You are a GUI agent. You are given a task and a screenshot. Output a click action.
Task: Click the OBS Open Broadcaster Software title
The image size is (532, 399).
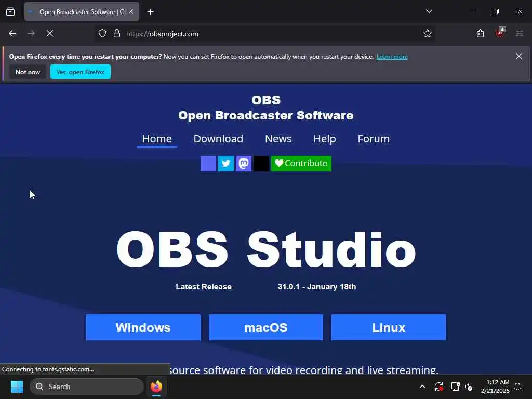coord(266,108)
